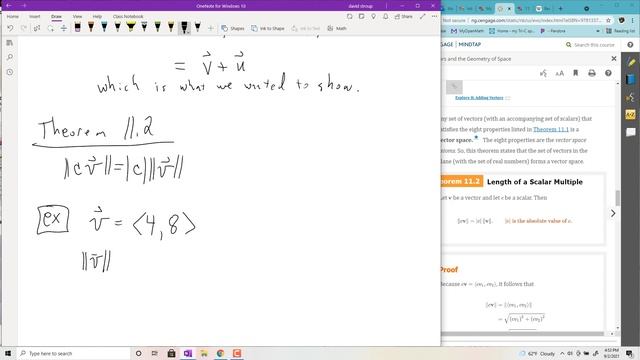Select the blue pen in Draw ribbon
Screen dimensions: 640x360
click(x=104, y=27)
